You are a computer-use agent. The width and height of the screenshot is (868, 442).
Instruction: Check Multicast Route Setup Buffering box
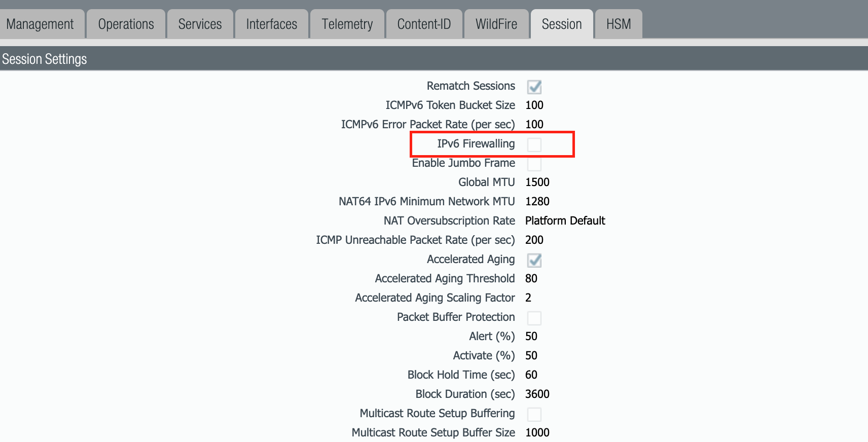coord(534,415)
